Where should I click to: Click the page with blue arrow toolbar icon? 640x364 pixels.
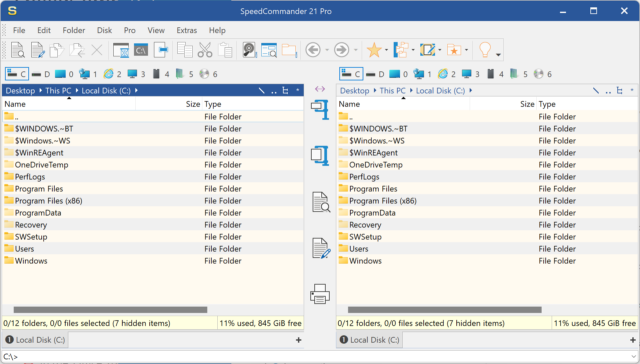pos(161,50)
